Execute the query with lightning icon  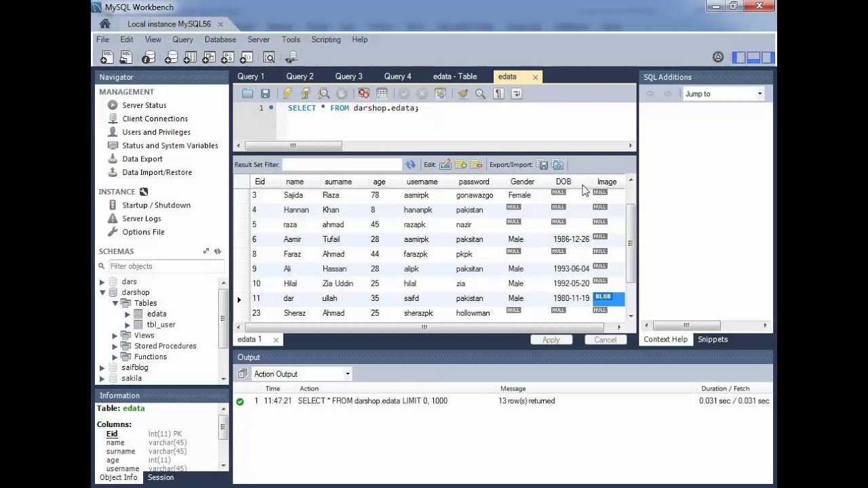point(288,94)
